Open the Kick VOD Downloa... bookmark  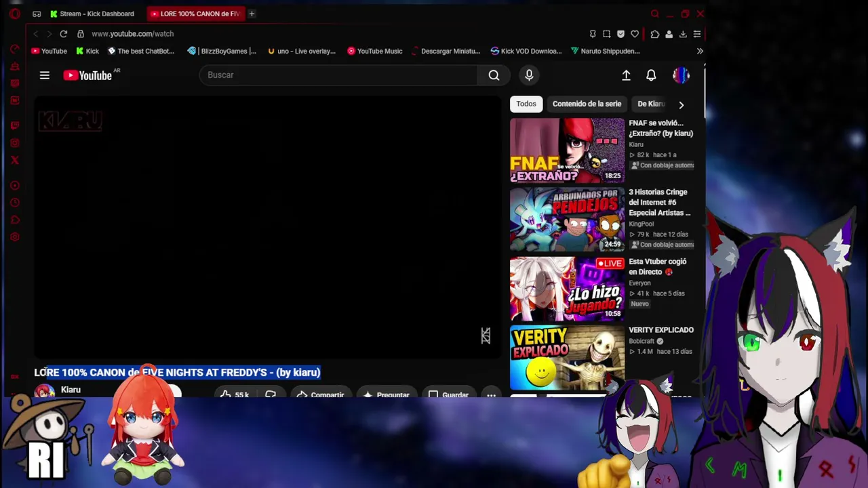[x=526, y=51]
